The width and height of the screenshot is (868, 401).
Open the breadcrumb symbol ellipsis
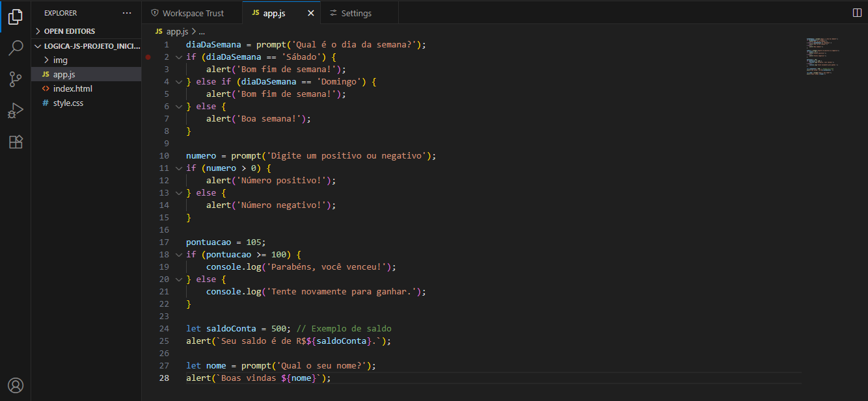(x=201, y=31)
